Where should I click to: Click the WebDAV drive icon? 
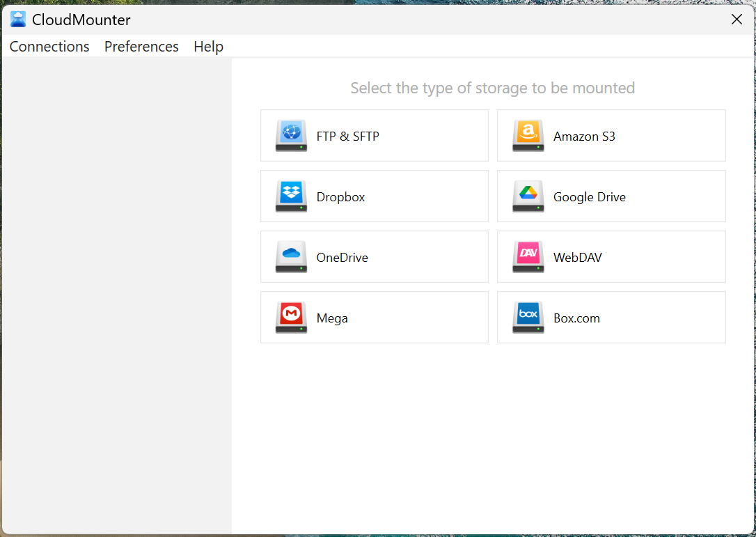[x=528, y=256]
